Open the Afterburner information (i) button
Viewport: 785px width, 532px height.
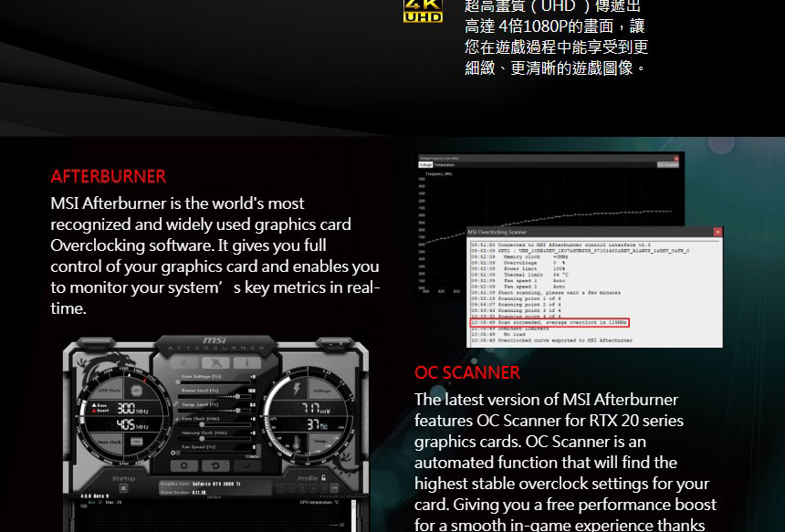click(247, 362)
